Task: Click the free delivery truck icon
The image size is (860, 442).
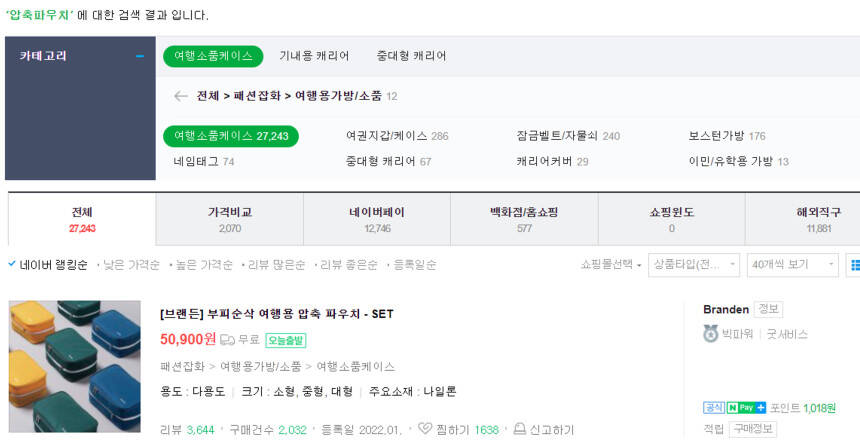Action: 227,340
